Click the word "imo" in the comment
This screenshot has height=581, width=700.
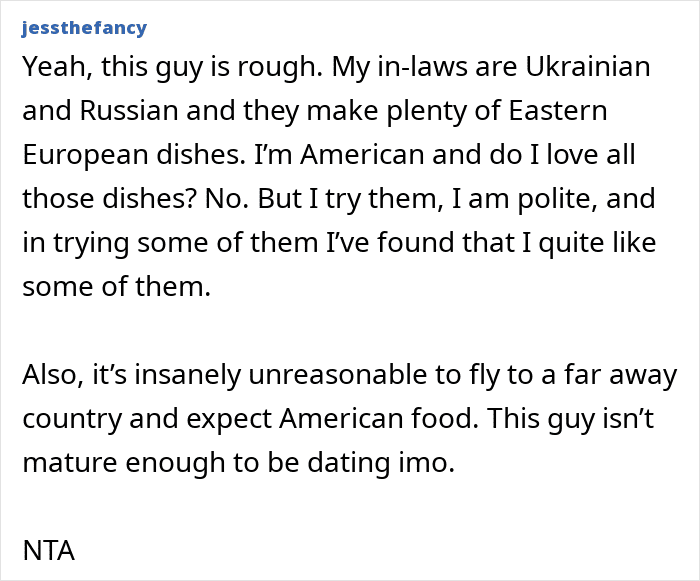(x=428, y=463)
